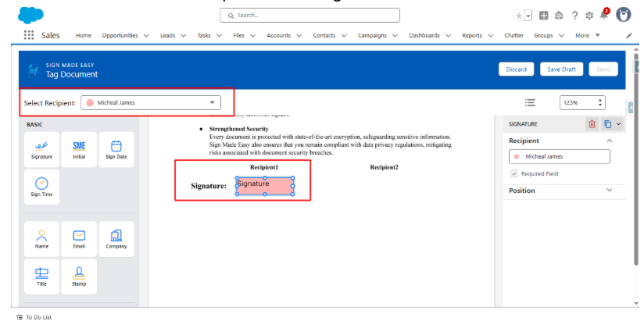Open the Dashboards tab
Image resolution: width=644 pixels, height=328 pixels.
click(x=424, y=35)
